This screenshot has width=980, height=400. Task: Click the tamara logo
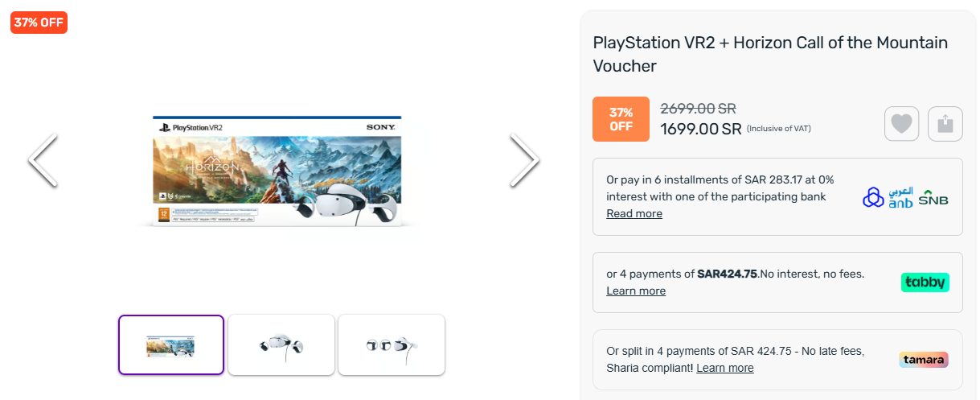923,360
